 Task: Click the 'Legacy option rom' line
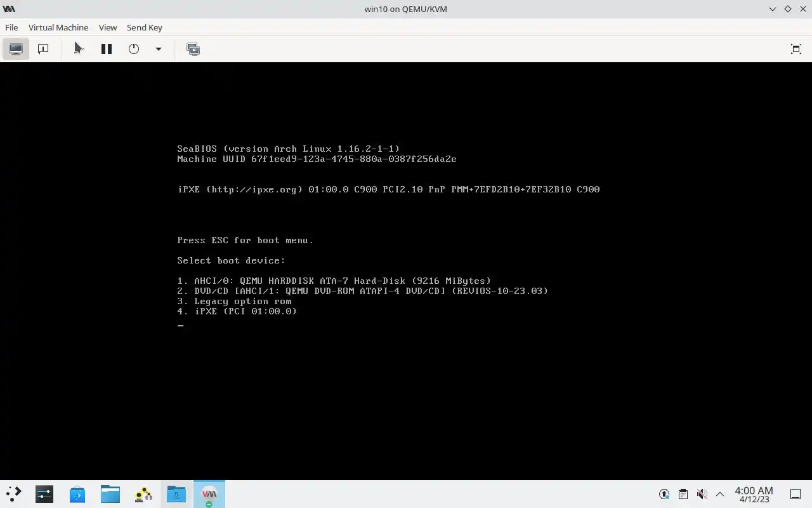click(x=235, y=301)
